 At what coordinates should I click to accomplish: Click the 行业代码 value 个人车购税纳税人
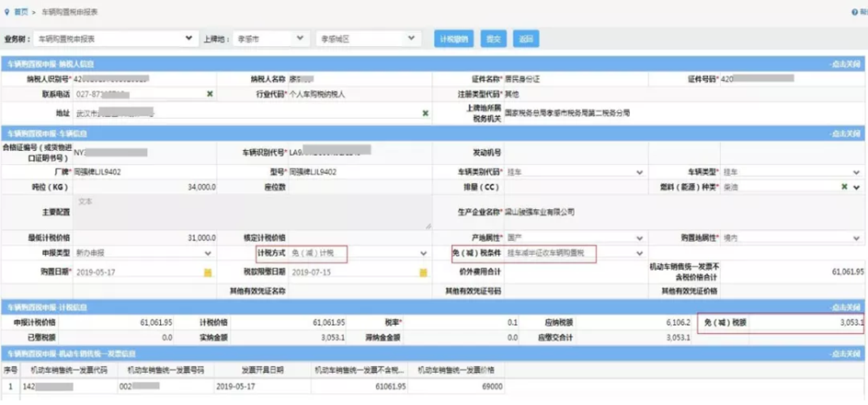point(318,94)
